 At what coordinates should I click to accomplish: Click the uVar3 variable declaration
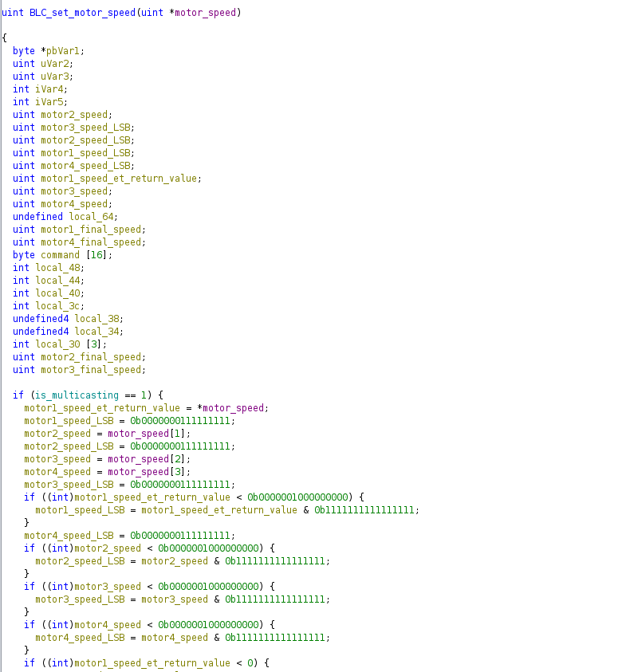(x=55, y=77)
